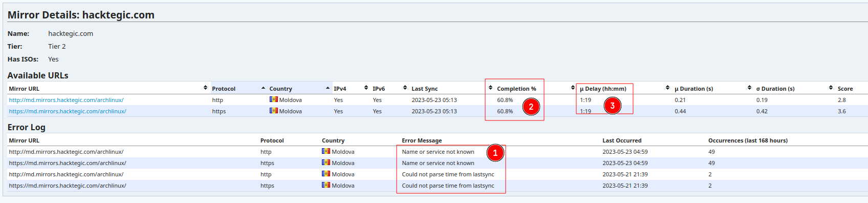
Task: Click flag icon in third Error Log row
Action: point(326,174)
